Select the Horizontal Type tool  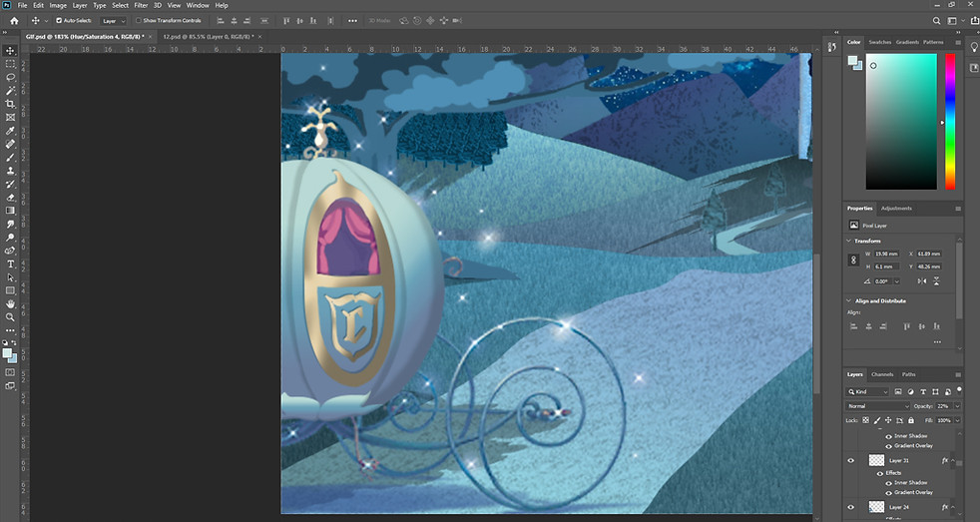coord(10,263)
